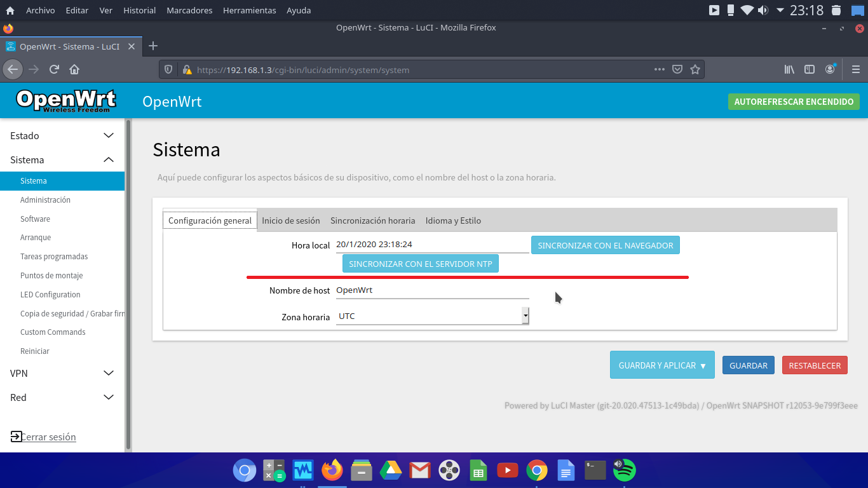
Task: Open the media player tray icon
Action: 714,10
